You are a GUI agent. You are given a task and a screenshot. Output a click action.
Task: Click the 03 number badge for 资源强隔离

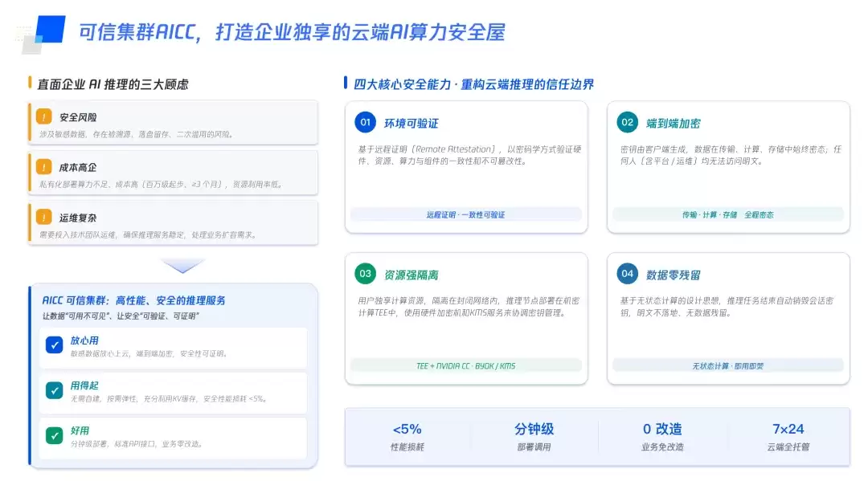click(x=366, y=274)
